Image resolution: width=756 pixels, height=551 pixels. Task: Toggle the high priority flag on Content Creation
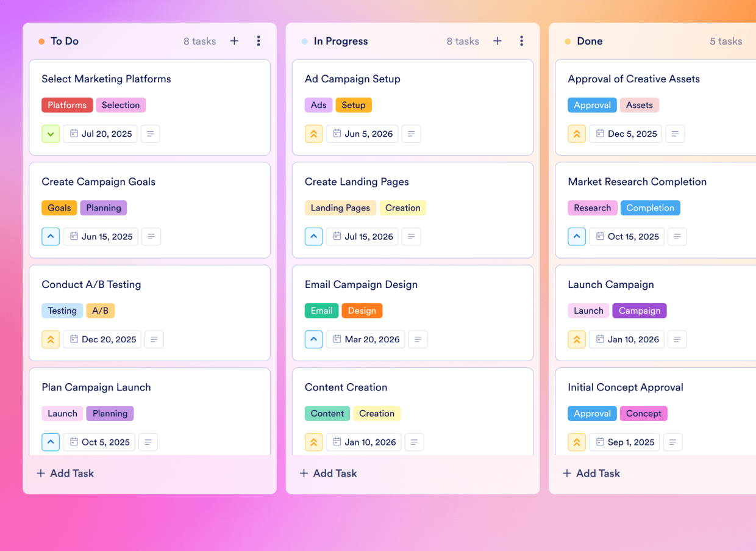[313, 442]
